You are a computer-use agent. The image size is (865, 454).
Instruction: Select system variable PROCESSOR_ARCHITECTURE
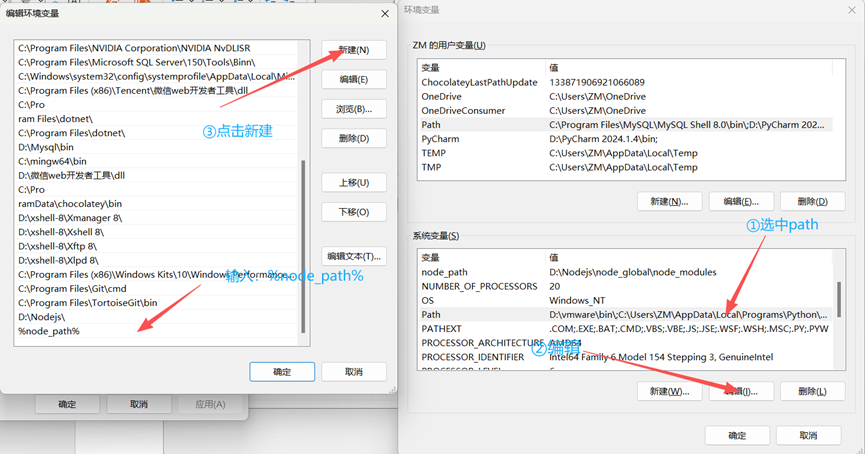626,343
